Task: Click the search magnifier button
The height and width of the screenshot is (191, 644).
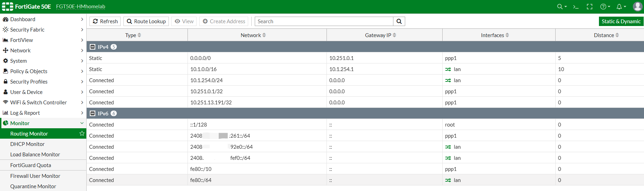Action: pyautogui.click(x=399, y=21)
